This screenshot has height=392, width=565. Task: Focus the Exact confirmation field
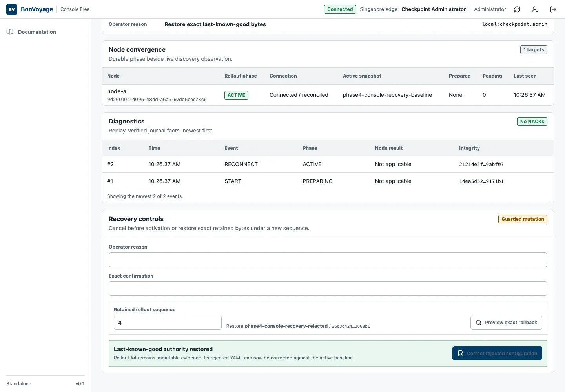[x=328, y=289]
